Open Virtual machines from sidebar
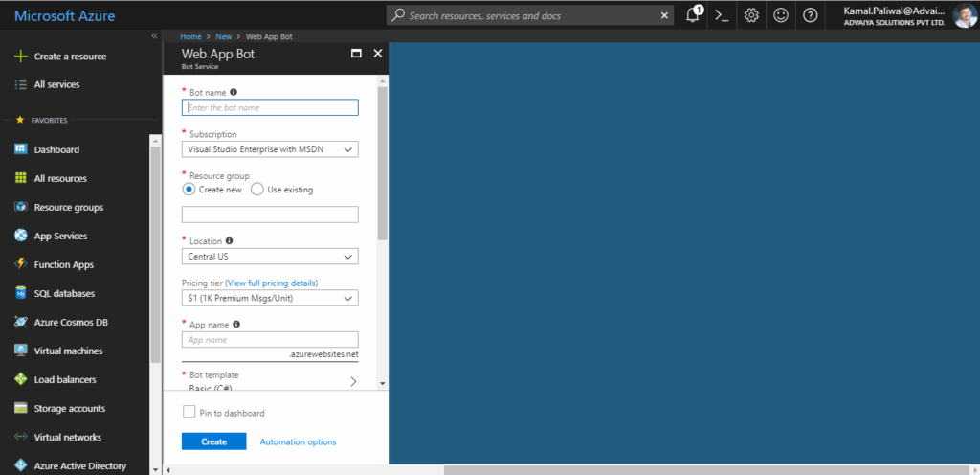 (68, 351)
